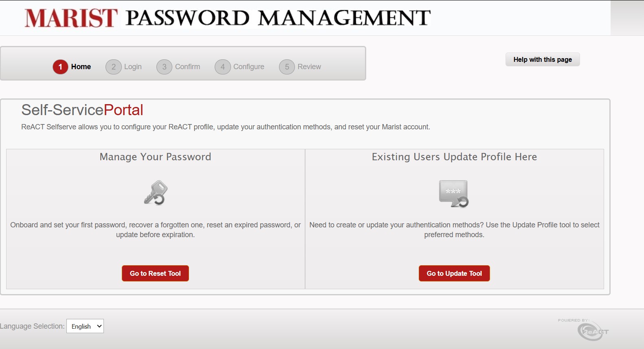Click the step 3 circle icon

(x=164, y=67)
